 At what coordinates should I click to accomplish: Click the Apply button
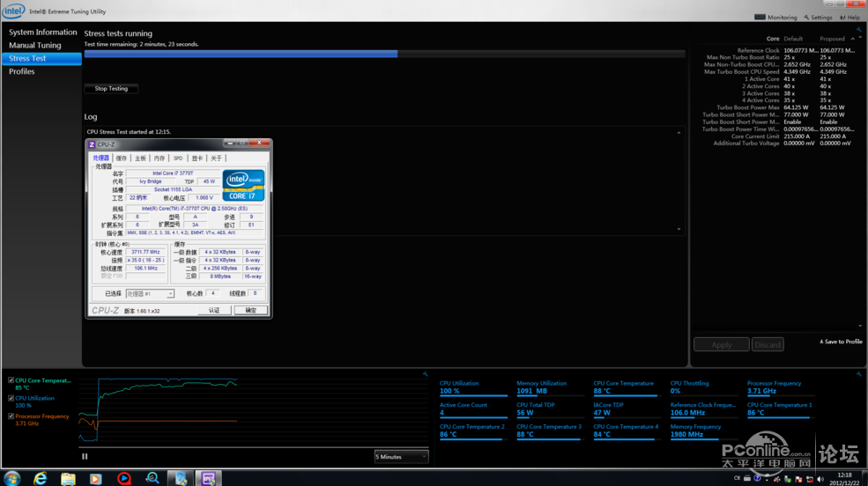(x=722, y=344)
